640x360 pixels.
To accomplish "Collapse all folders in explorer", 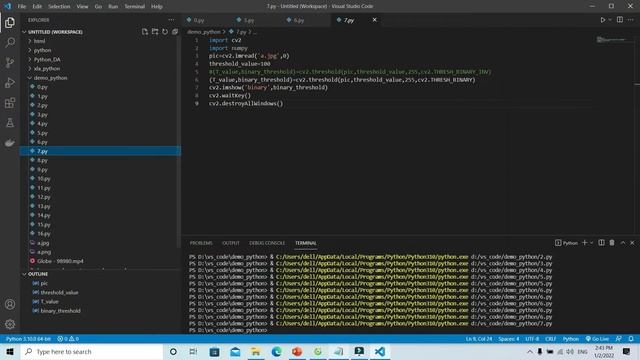I will coord(175,32).
